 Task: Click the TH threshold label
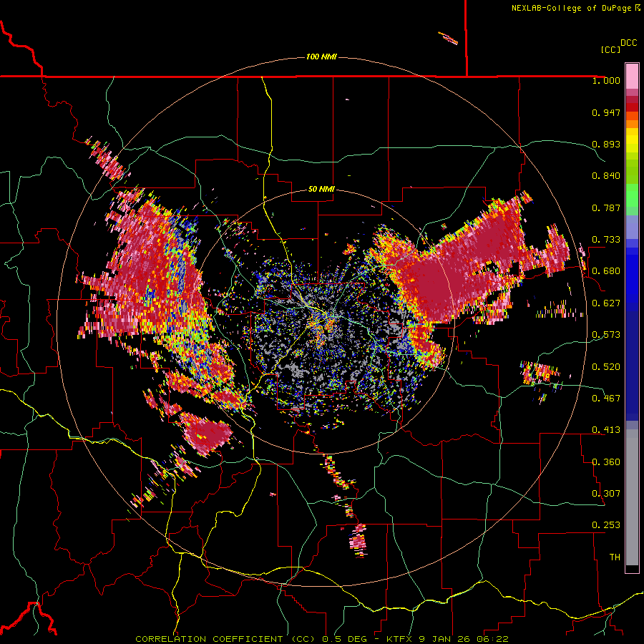click(x=615, y=557)
